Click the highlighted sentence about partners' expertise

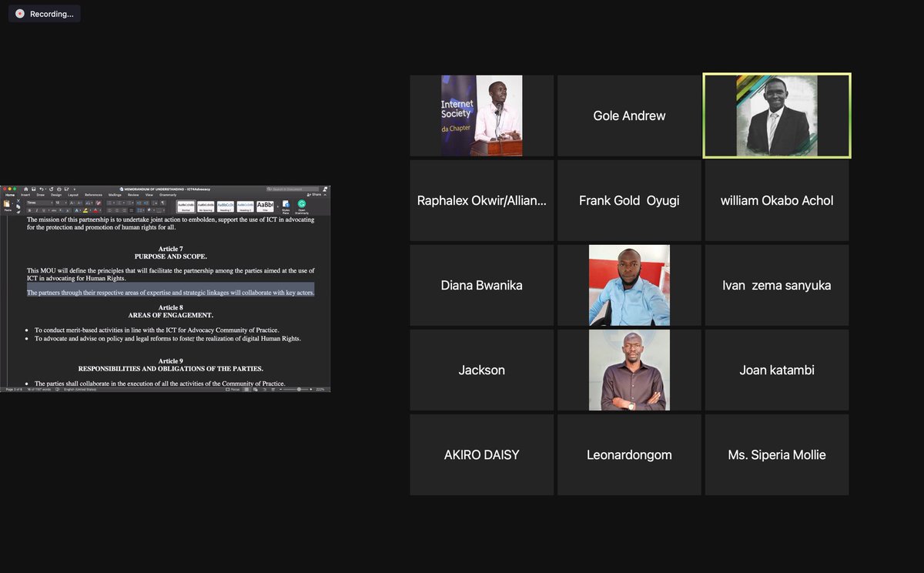170,293
